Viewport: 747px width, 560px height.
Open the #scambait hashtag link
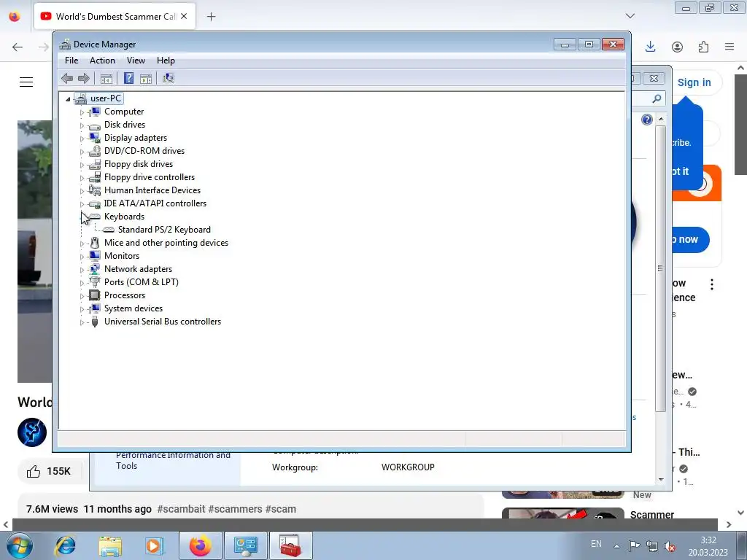coord(181,509)
